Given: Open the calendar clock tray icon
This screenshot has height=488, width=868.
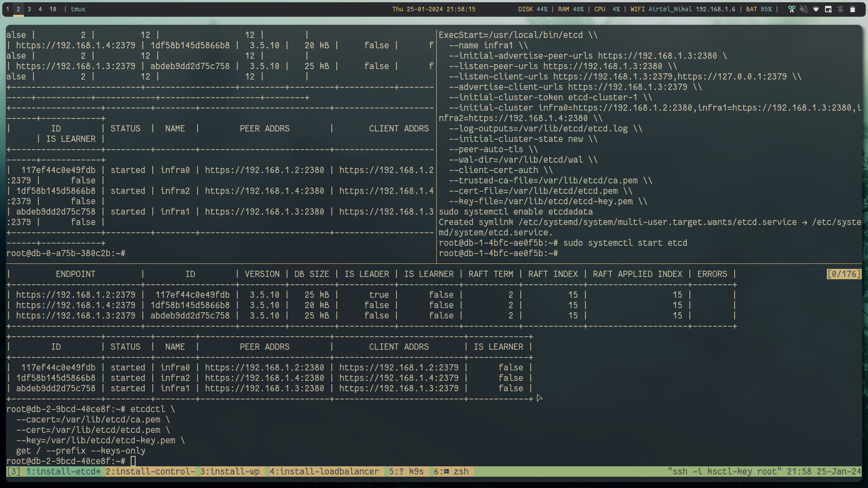Looking at the screenshot, I should 828,9.
